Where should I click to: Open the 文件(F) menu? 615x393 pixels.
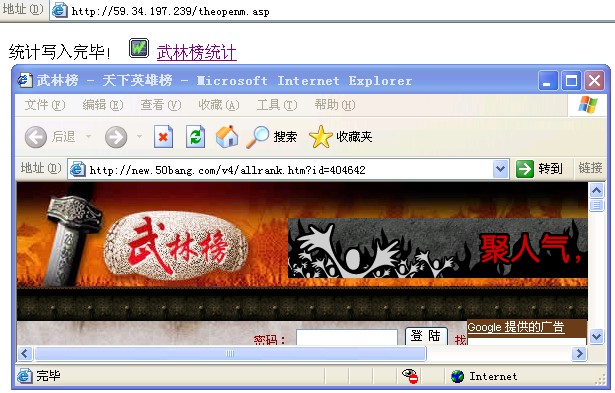click(45, 105)
